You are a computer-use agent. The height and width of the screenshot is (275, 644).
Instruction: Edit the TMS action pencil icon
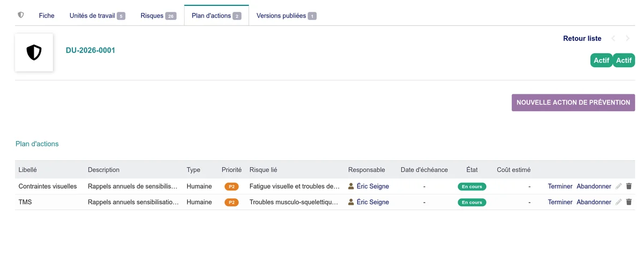tap(619, 202)
